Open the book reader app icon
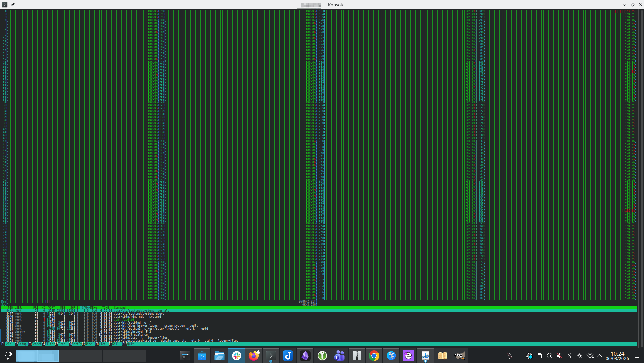Viewport: 644px width, 363px height. (x=442, y=355)
